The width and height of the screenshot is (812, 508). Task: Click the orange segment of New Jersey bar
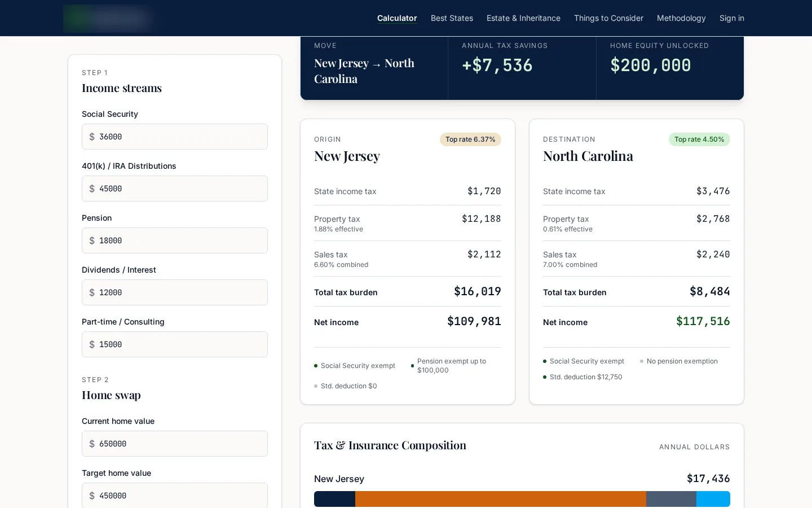[501, 499]
